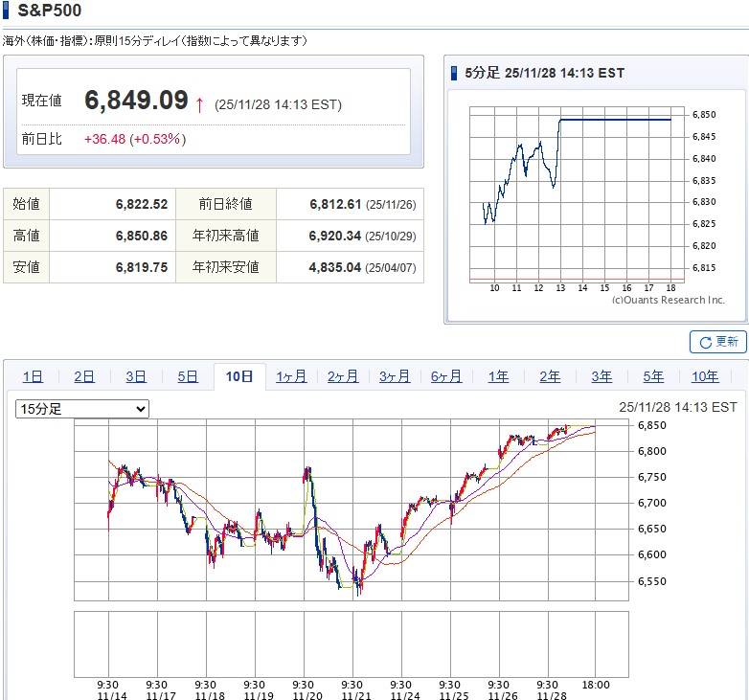
Task: Switch to the 1年 chart tab
Action: [498, 376]
